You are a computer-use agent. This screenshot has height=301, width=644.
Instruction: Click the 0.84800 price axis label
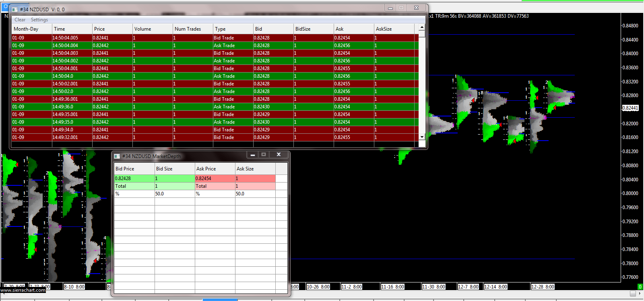pos(630,26)
